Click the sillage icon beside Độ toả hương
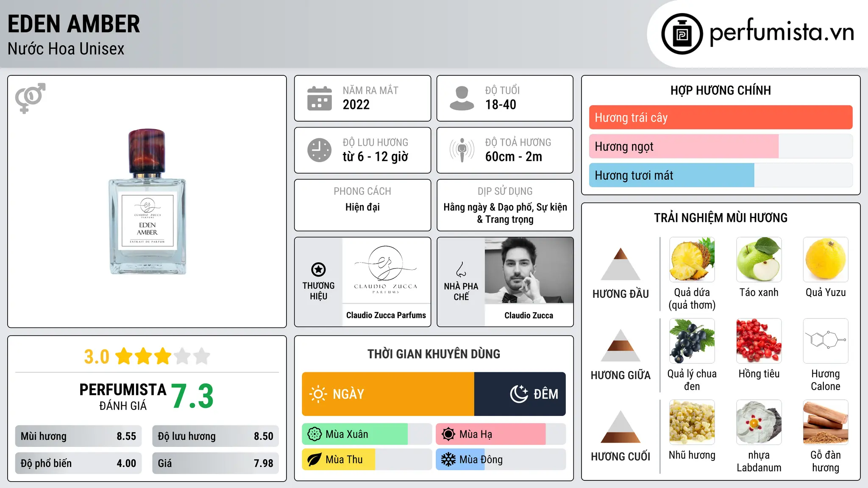Screen dimensions: 868x488 (462, 150)
